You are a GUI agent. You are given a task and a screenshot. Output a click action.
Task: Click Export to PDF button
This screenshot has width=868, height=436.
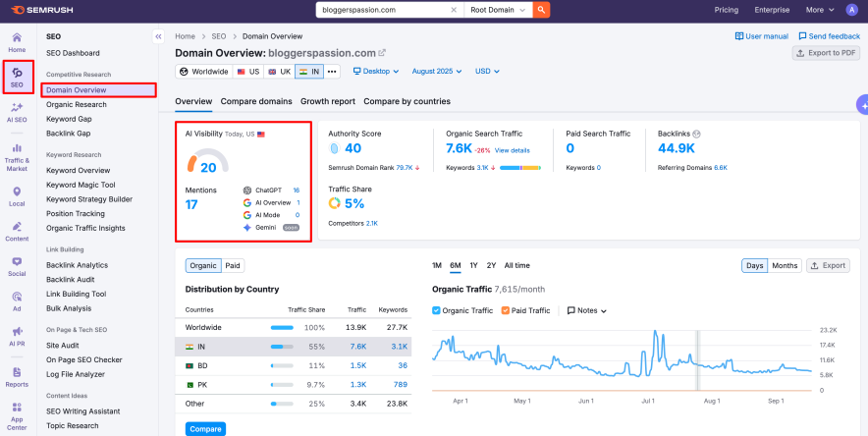[x=826, y=53]
